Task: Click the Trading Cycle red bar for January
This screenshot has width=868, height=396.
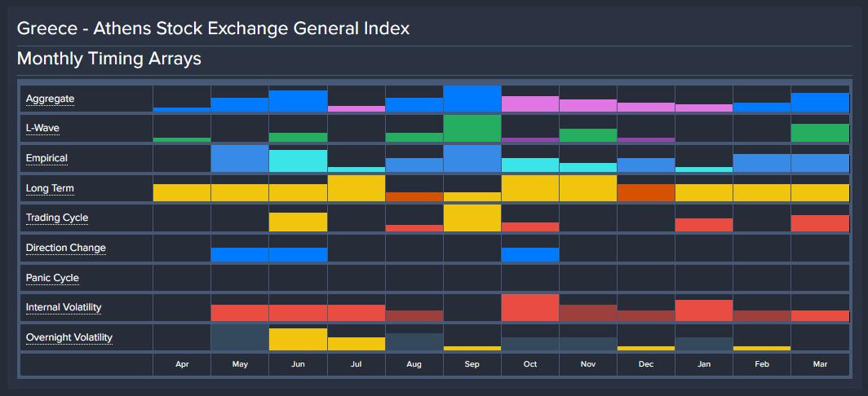Action: (x=704, y=225)
